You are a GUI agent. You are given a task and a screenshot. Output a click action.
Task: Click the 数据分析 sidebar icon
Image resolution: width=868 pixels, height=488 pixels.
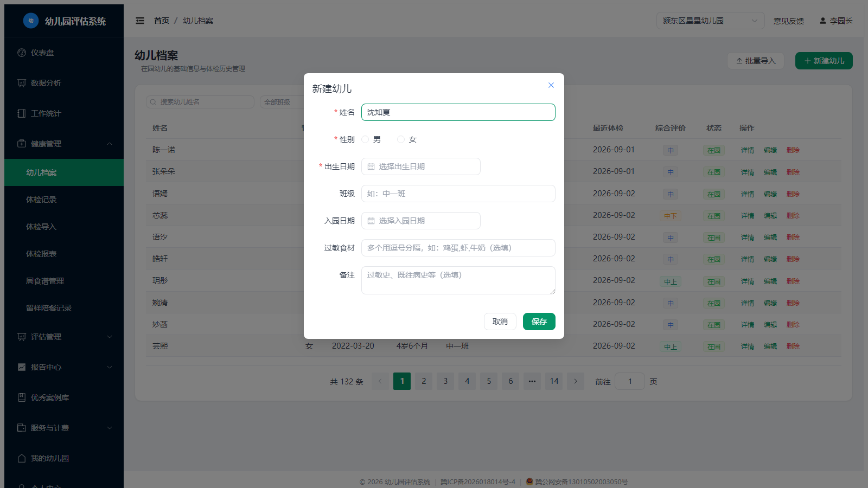tap(22, 83)
